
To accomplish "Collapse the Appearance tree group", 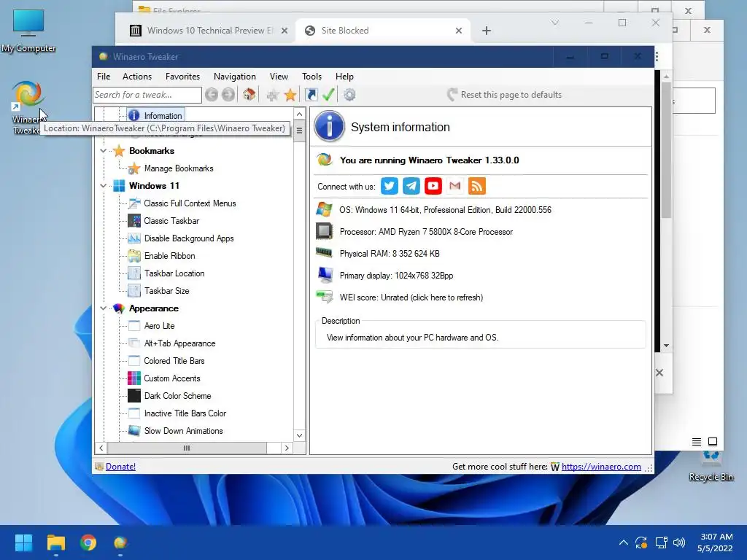I will (x=104, y=308).
